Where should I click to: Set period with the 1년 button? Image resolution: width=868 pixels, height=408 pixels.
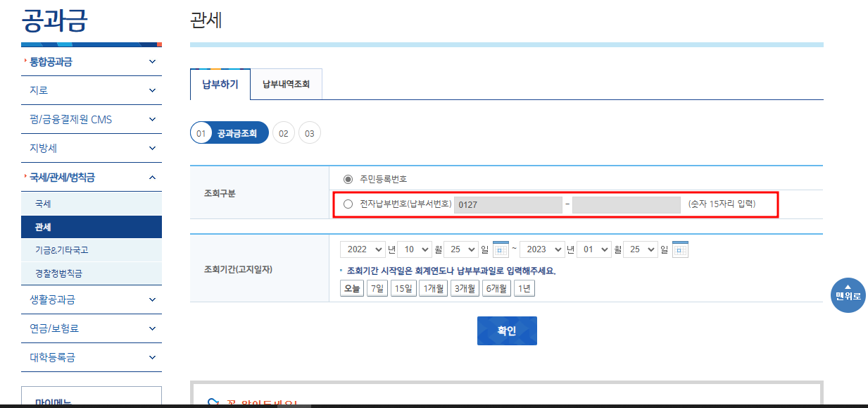(x=524, y=288)
